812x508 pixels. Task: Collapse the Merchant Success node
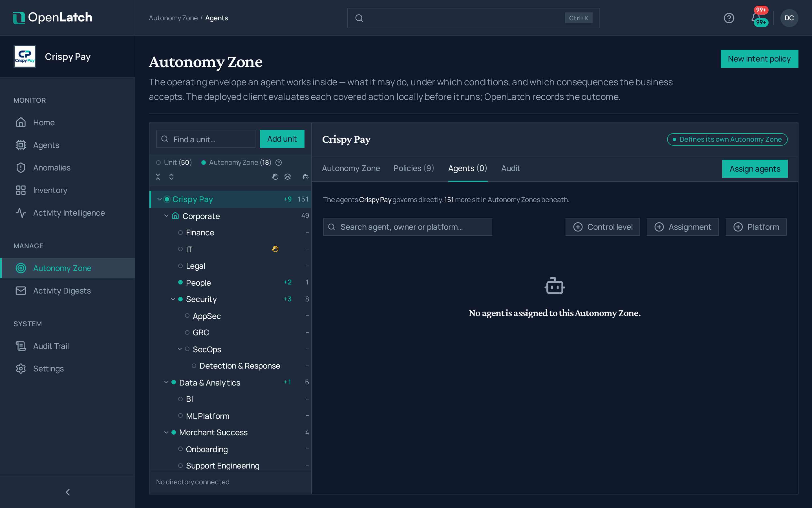[166, 432]
